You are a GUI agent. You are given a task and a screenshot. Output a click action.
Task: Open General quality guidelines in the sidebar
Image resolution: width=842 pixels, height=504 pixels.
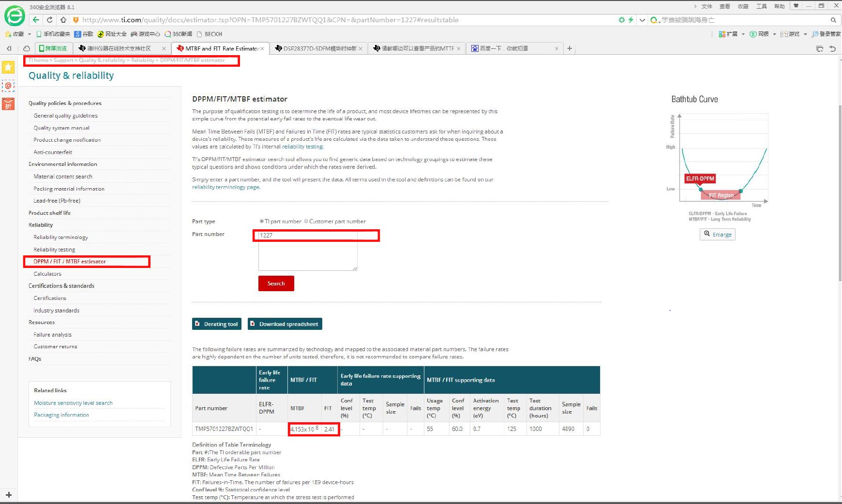pyautogui.click(x=66, y=116)
